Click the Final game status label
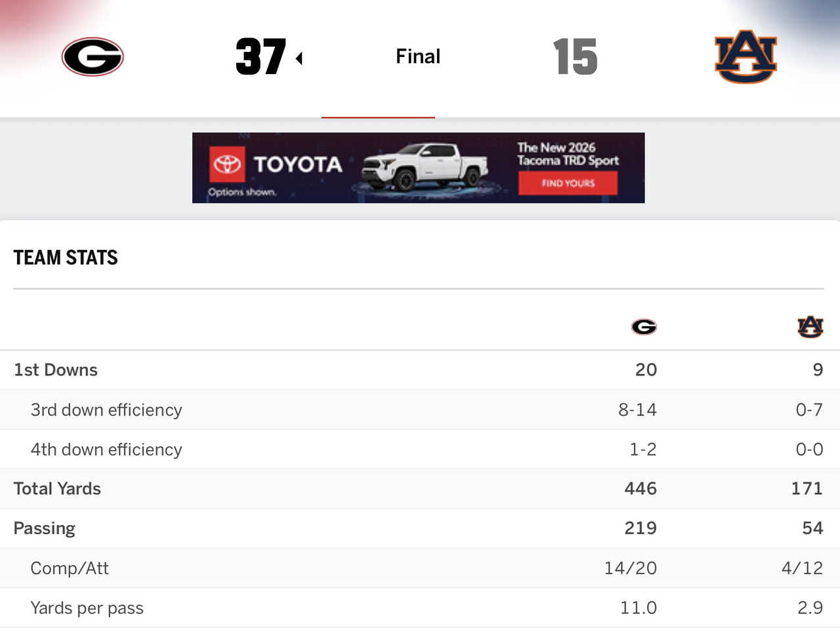The image size is (840, 628). (x=418, y=56)
